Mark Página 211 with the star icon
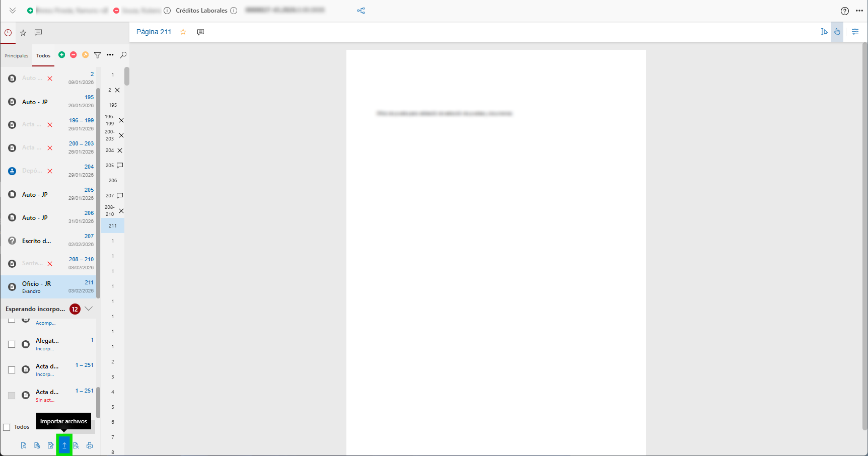 click(x=183, y=32)
